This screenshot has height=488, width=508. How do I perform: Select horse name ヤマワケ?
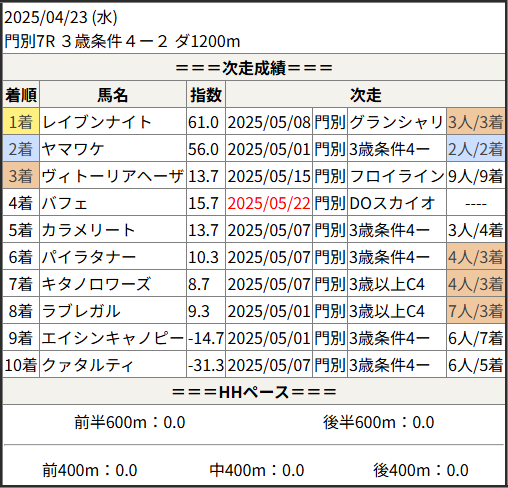pyautogui.click(x=73, y=149)
